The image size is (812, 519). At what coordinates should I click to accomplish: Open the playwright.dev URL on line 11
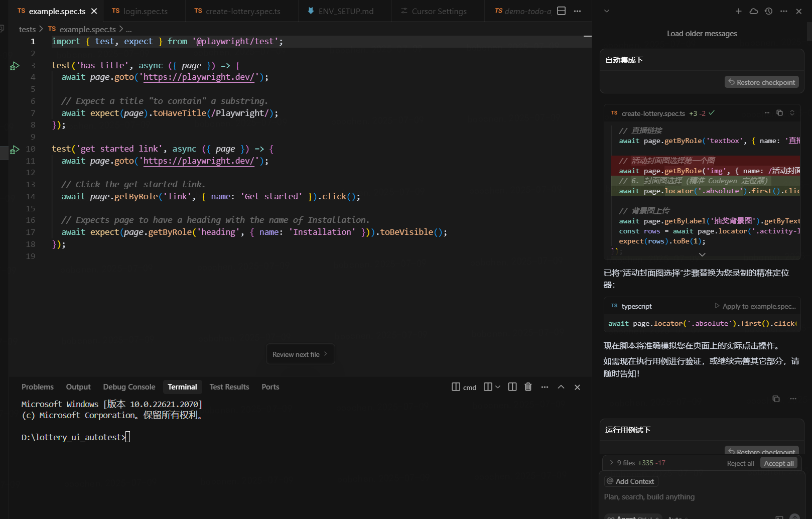[199, 161]
